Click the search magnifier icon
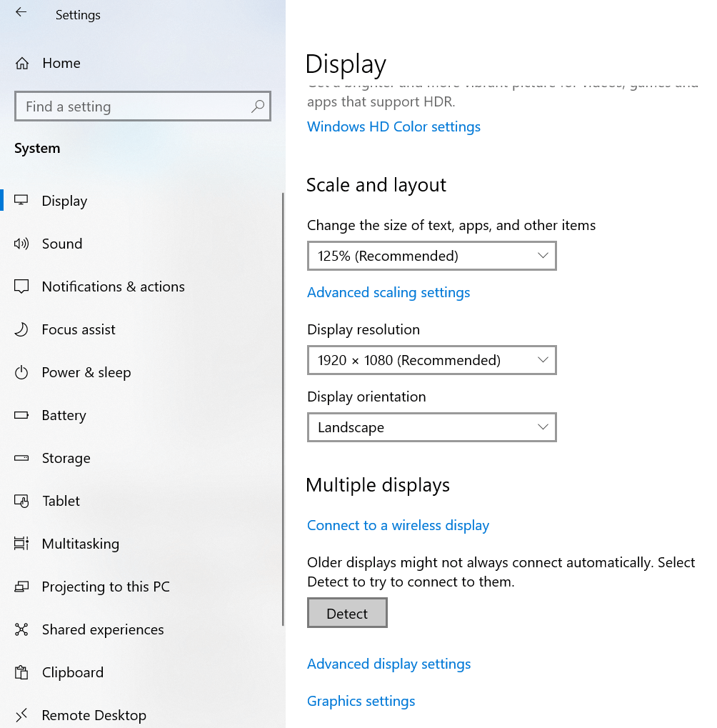This screenshot has height=728, width=717. 258,106
